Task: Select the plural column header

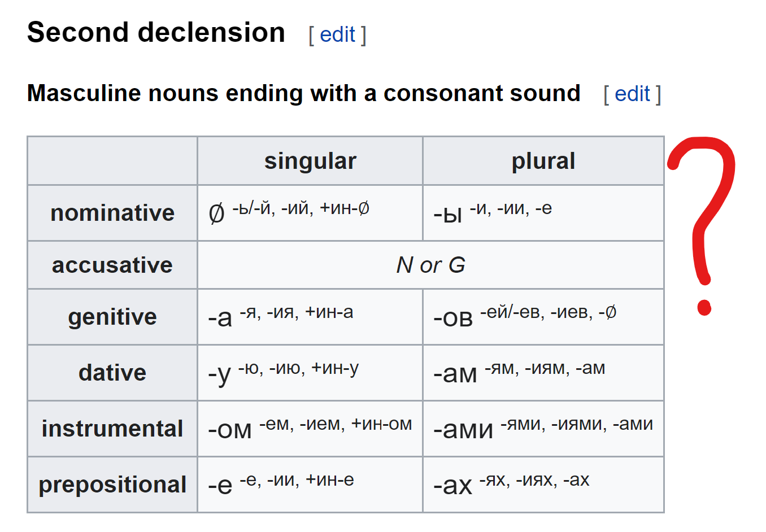Action: (x=543, y=161)
